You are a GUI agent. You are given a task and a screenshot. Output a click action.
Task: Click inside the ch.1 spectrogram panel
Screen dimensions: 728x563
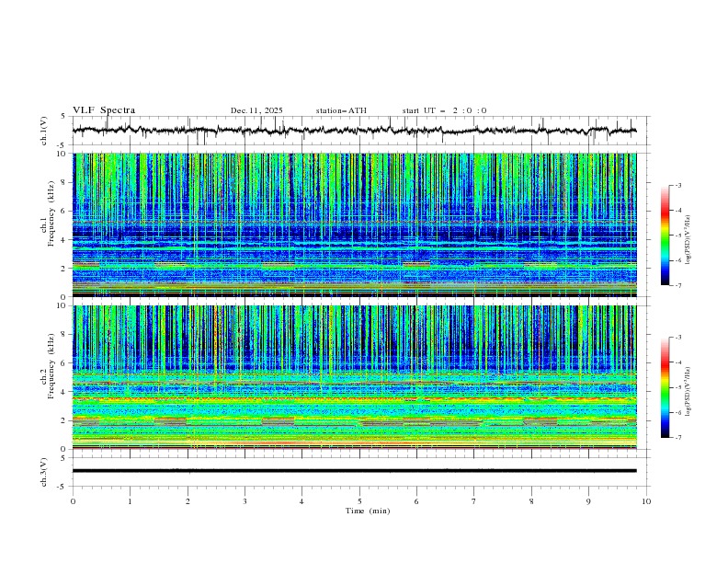[x=355, y=224]
